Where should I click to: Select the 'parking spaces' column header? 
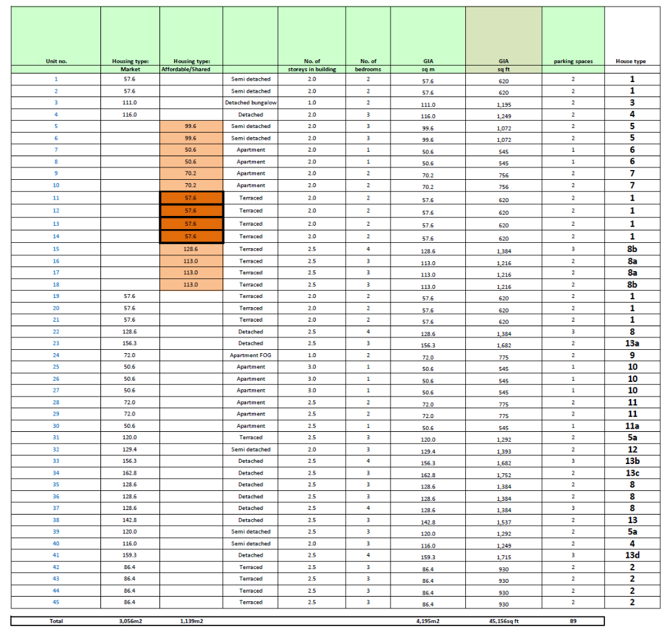(572, 62)
